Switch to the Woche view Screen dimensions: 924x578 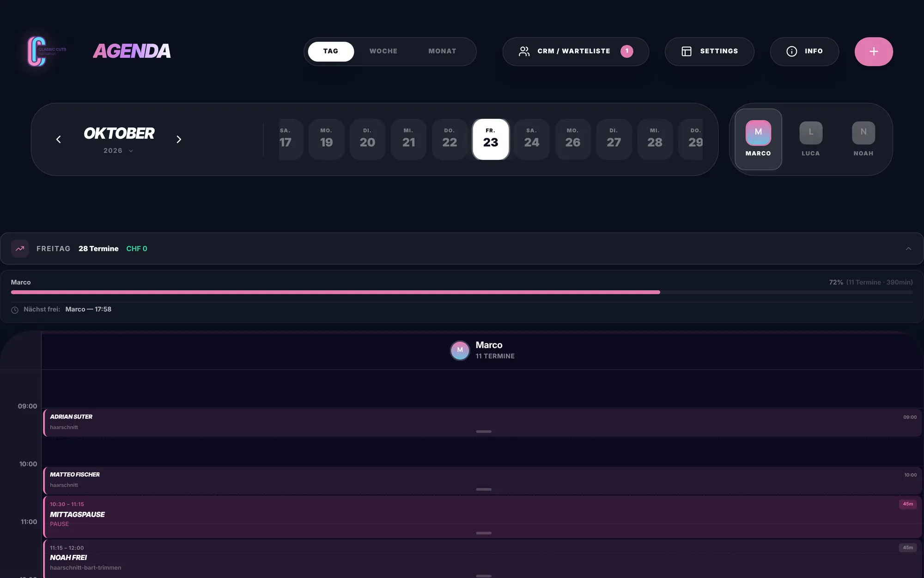point(383,51)
